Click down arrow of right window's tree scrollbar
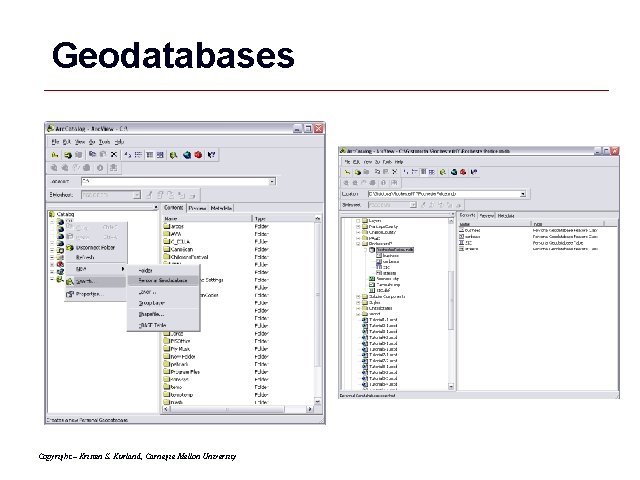The width and height of the screenshot is (640, 480). tap(451, 386)
